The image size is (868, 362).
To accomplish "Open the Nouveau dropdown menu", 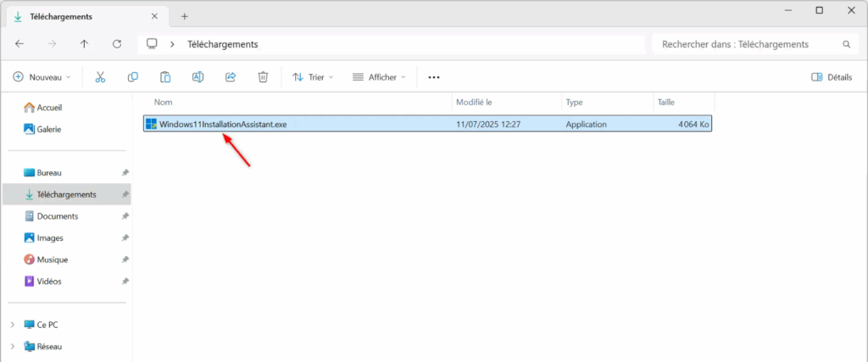I will 42,77.
